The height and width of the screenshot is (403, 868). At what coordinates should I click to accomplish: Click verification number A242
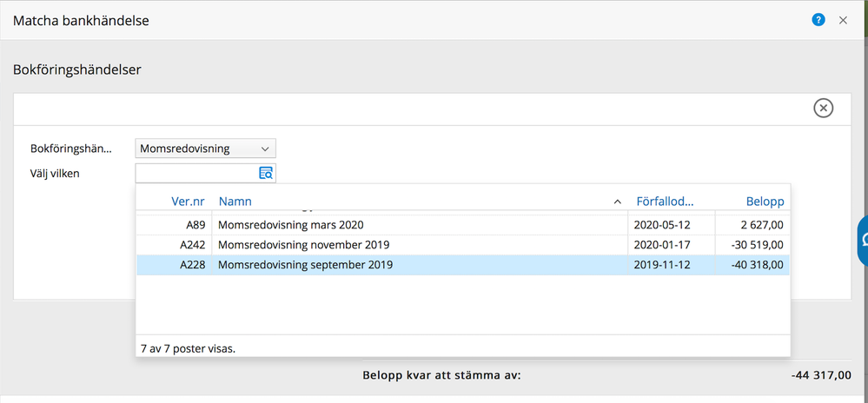point(193,245)
